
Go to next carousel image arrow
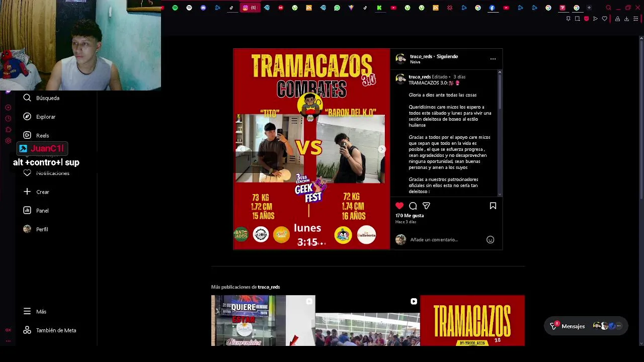click(382, 149)
